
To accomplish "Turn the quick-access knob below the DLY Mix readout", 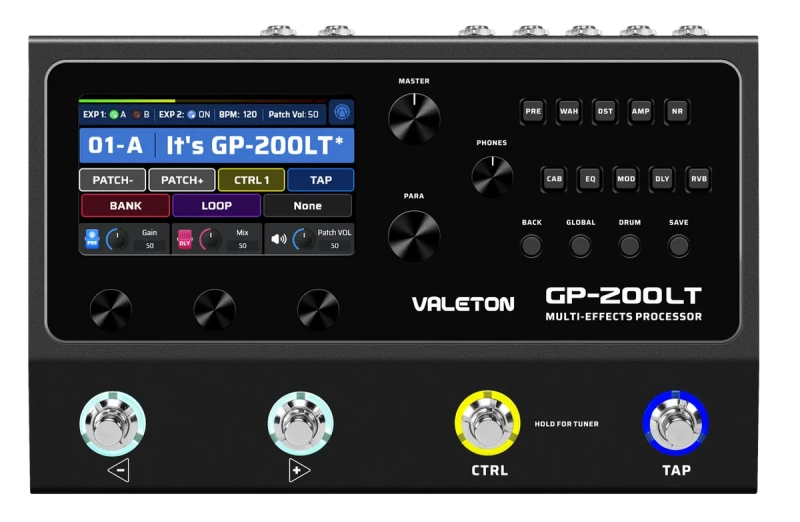I will pos(214,310).
